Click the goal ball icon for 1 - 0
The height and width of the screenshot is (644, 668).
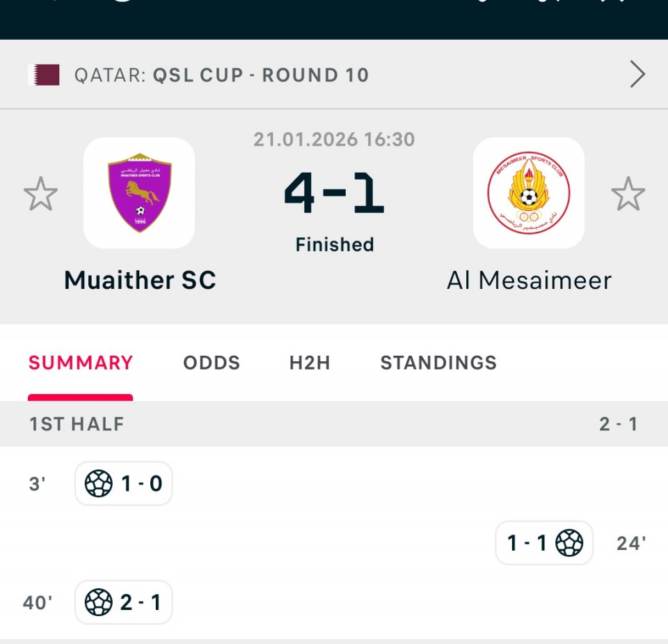click(98, 483)
